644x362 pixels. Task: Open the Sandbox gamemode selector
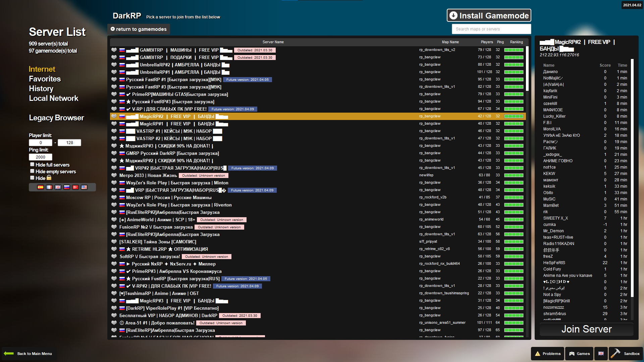click(x=626, y=354)
